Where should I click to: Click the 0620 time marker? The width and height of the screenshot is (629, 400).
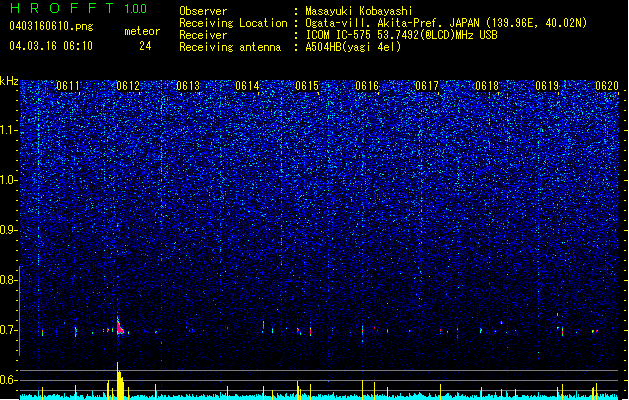[607, 86]
